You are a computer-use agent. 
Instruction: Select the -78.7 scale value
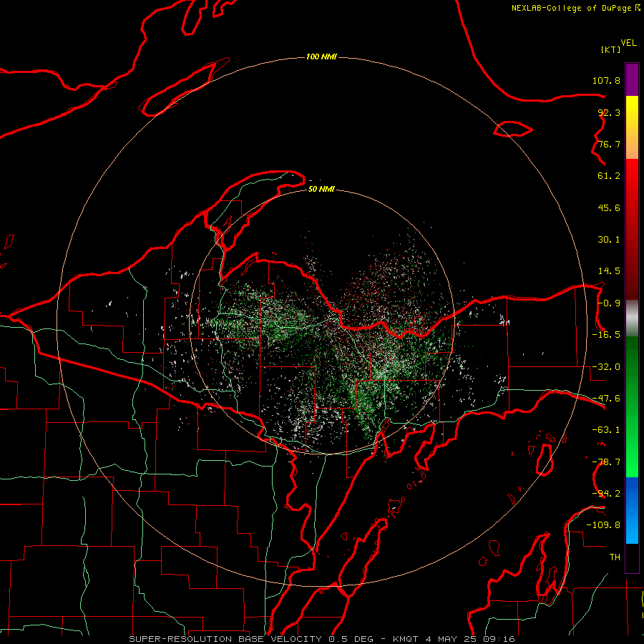(x=606, y=462)
